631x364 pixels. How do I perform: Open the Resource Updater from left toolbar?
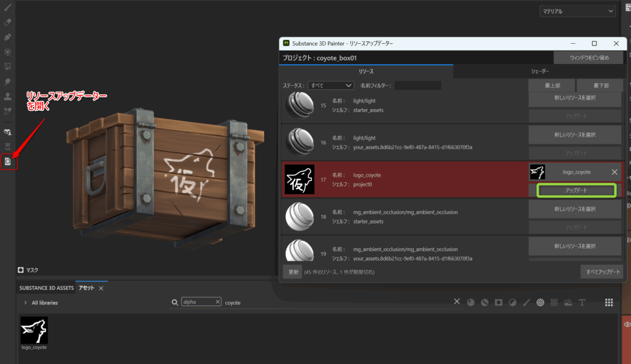pyautogui.click(x=8, y=161)
